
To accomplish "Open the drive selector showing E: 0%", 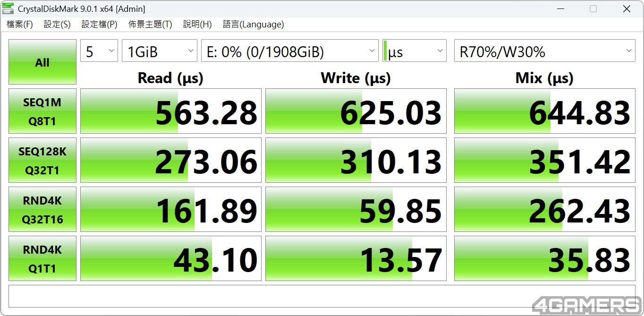I will [289, 51].
